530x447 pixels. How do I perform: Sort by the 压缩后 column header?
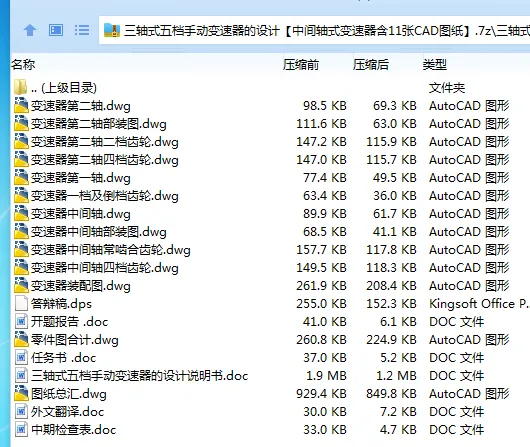371,64
